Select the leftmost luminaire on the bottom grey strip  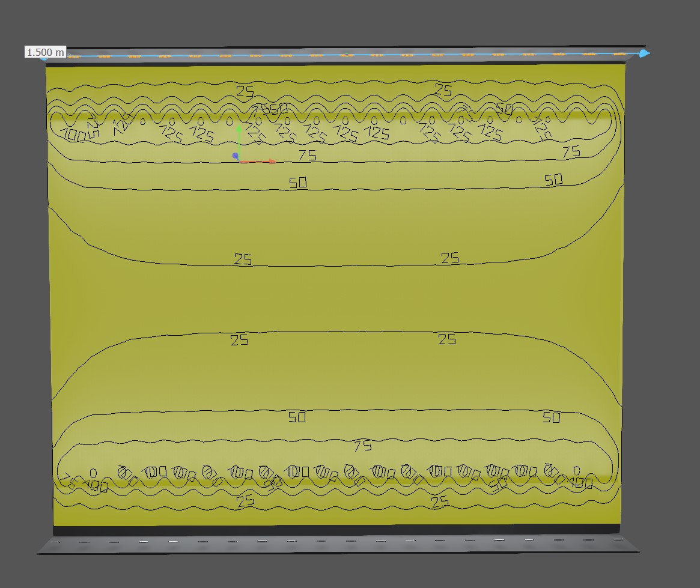(55, 542)
